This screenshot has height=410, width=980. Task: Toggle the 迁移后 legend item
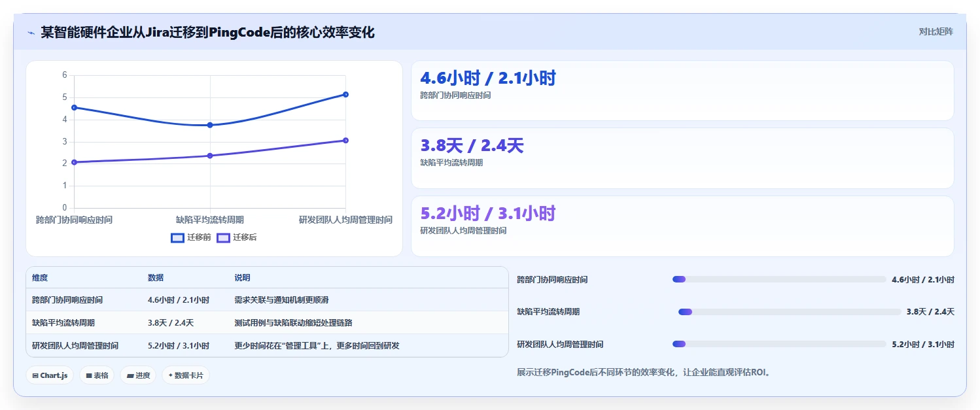tap(237, 237)
